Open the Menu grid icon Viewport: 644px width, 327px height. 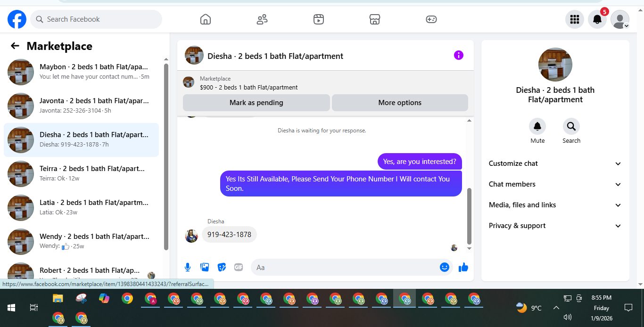pyautogui.click(x=574, y=19)
